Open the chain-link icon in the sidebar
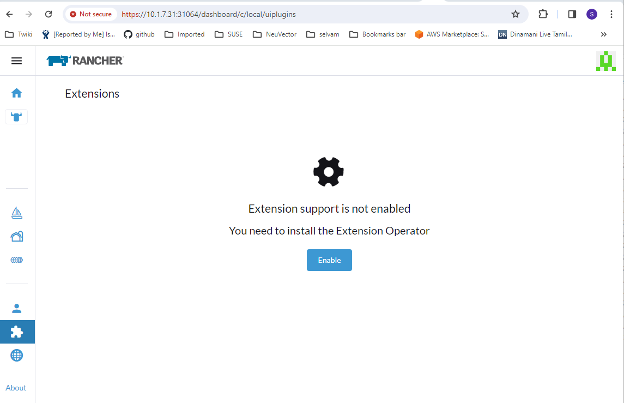Image resolution: width=624 pixels, height=404 pixels. [16, 260]
